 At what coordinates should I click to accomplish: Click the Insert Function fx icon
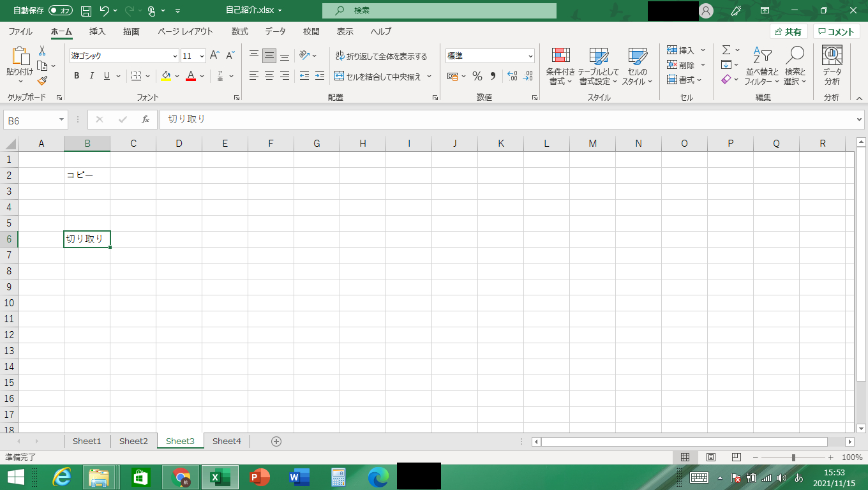point(146,119)
